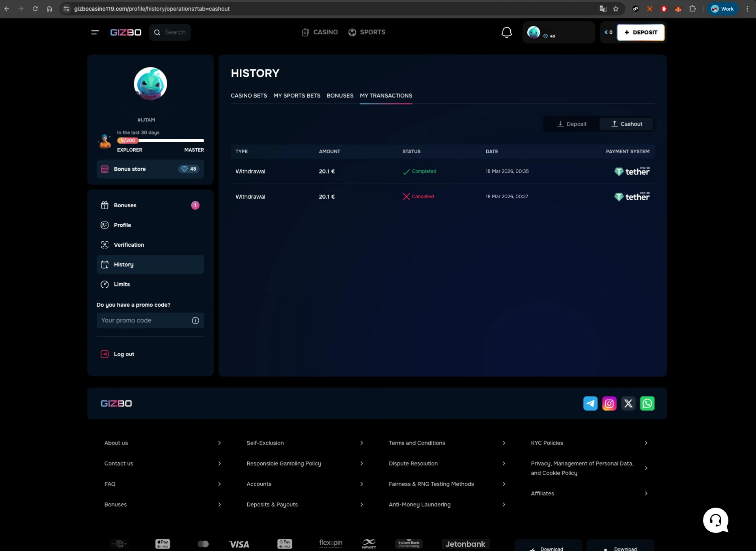Click the promo code info icon
The image size is (756, 551).
(x=195, y=320)
